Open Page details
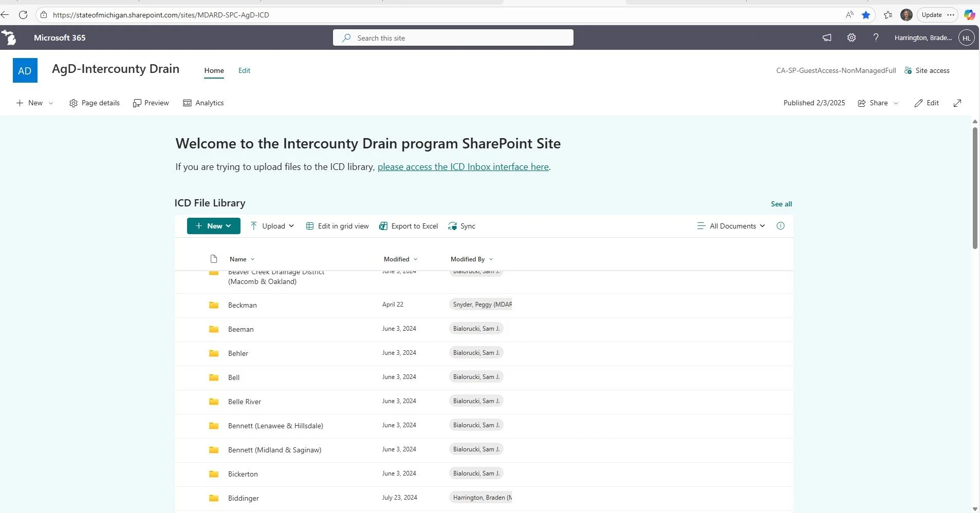 [94, 103]
